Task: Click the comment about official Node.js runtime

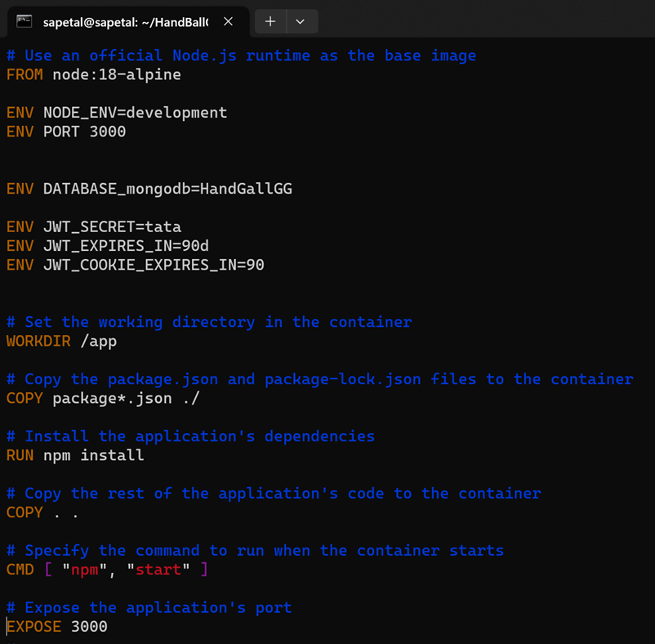Action: pyautogui.click(x=242, y=56)
